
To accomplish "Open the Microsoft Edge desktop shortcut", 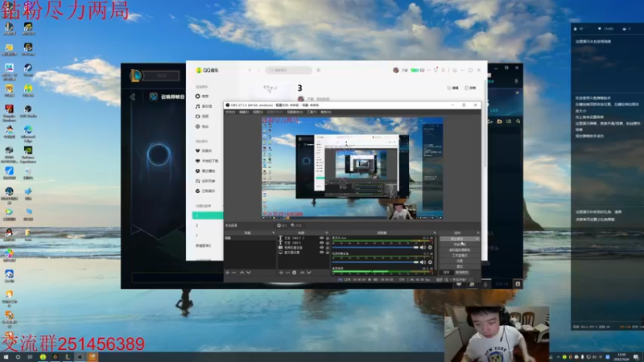I will tap(28, 134).
